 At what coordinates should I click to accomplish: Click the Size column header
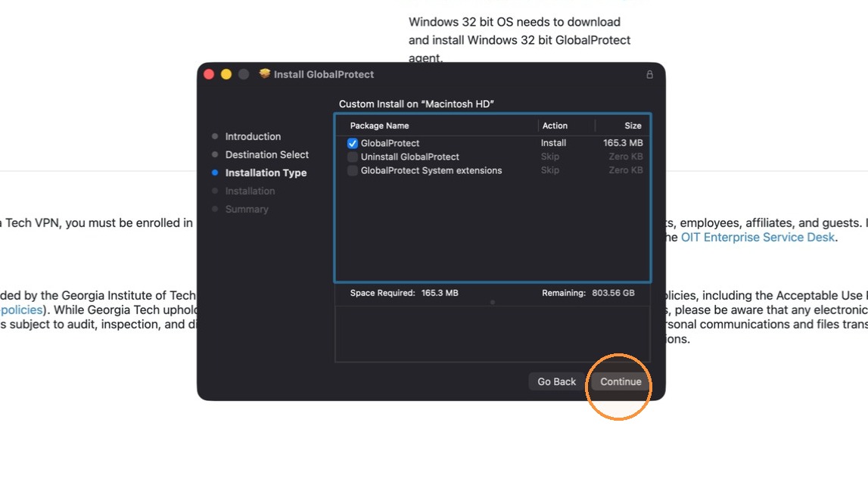tap(633, 126)
